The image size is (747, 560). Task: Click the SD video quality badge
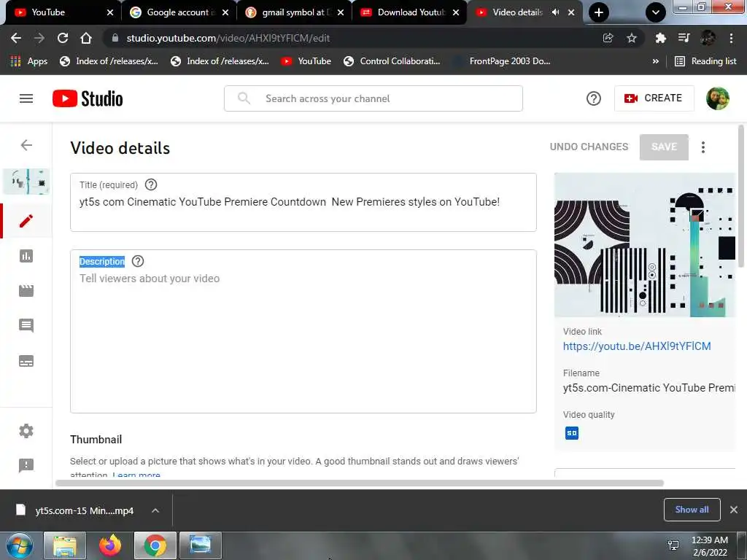pyautogui.click(x=572, y=433)
